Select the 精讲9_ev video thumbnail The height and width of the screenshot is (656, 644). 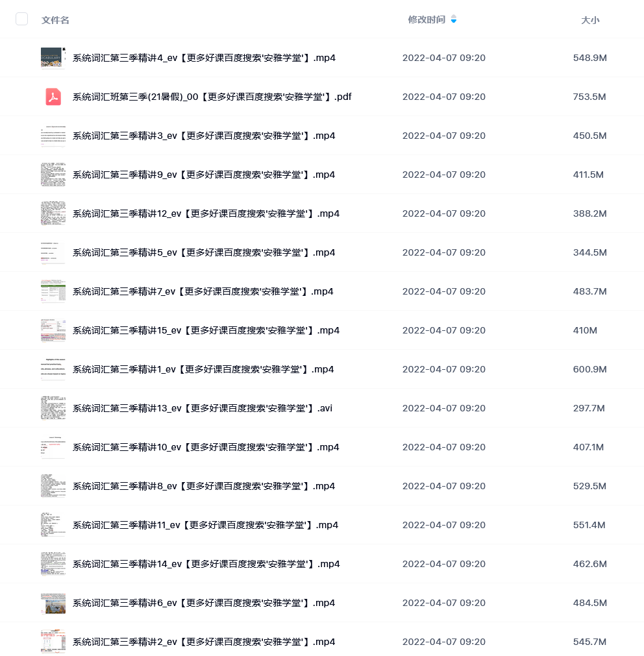tap(53, 175)
